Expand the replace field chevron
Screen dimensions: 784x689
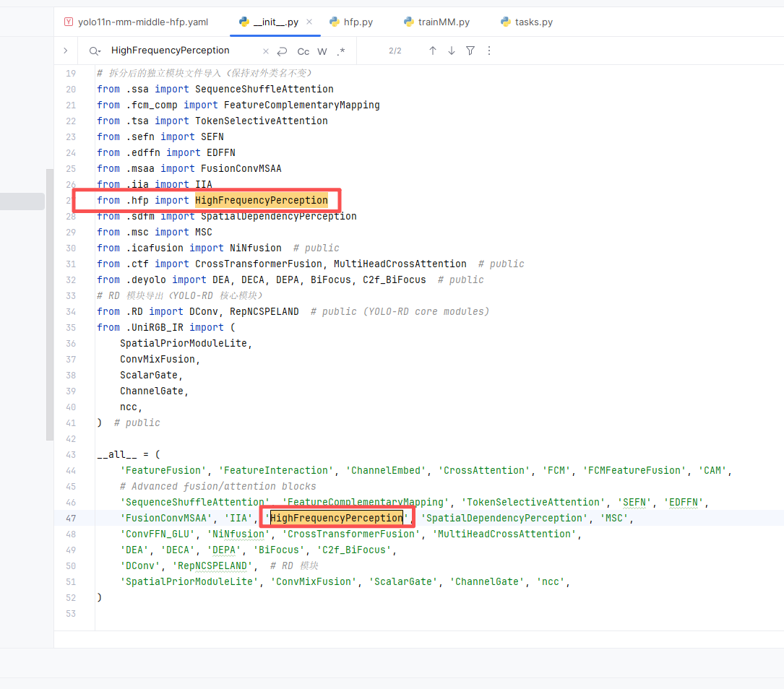66,51
